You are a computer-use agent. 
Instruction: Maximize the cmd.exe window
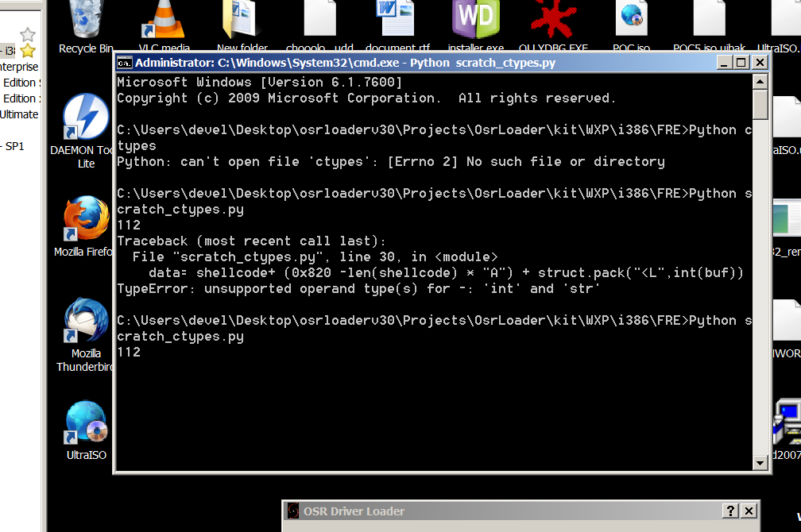point(741,63)
